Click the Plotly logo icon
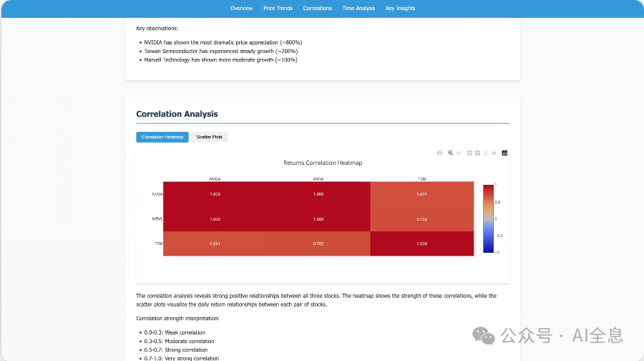 (504, 153)
